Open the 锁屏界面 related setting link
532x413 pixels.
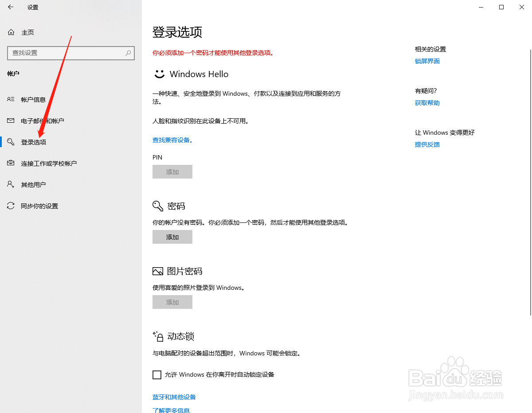pos(427,61)
